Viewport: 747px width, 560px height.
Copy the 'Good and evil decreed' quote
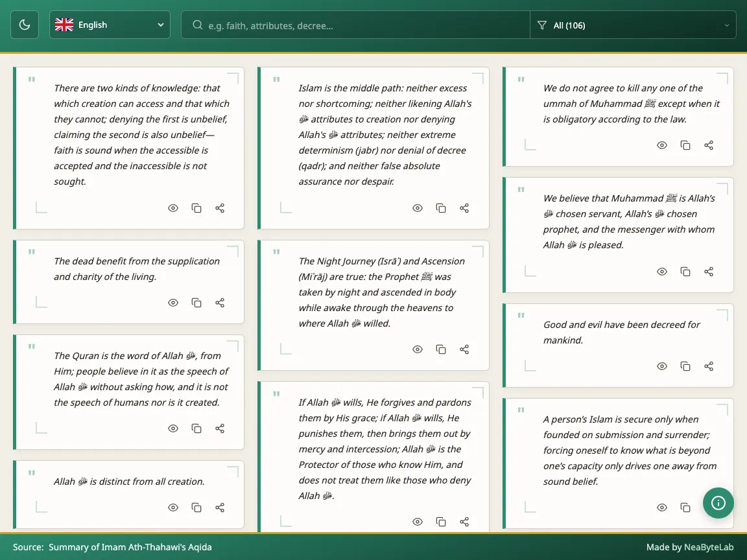click(685, 366)
